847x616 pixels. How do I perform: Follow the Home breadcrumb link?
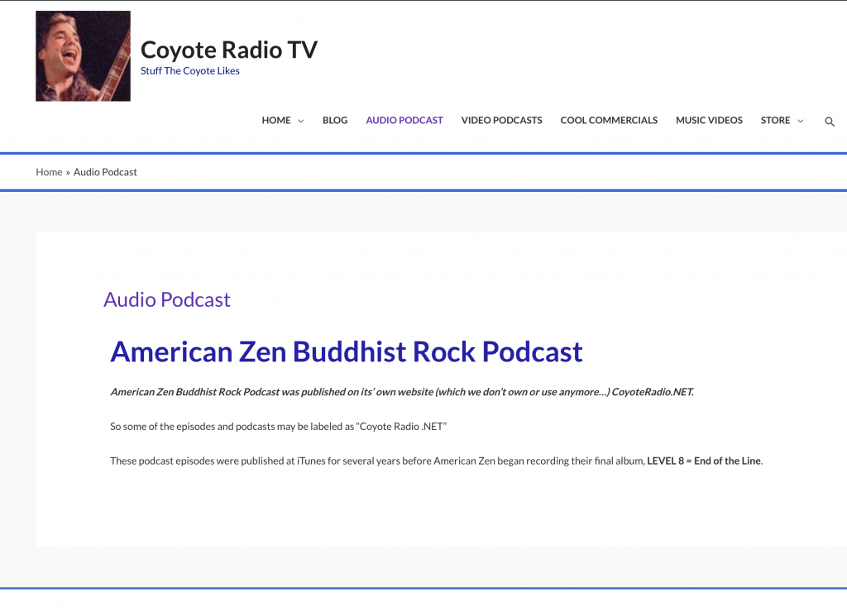[x=49, y=172]
